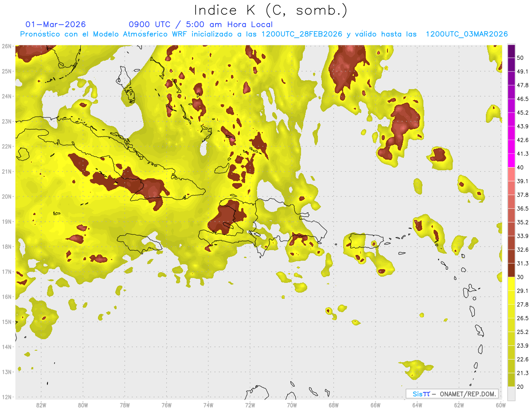Screen dimensions: 532x411
Task: Click the '68W' longitude label
Action: coord(334,405)
